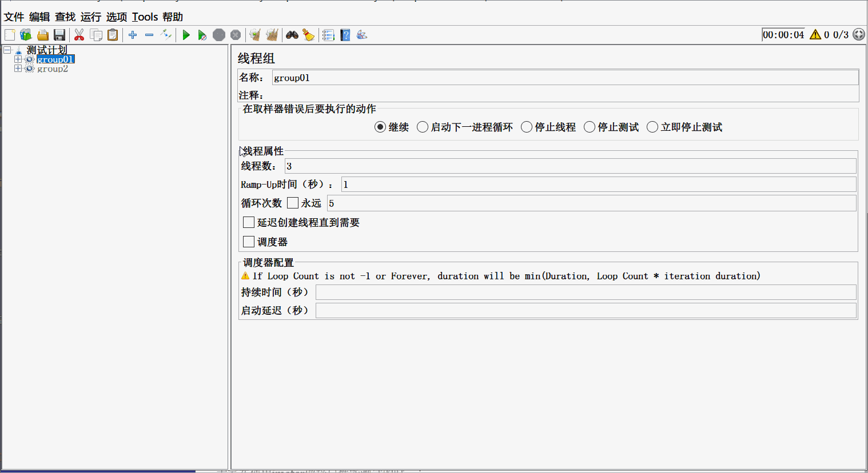
Task: Select 测试计划 in the tree
Action: point(47,50)
